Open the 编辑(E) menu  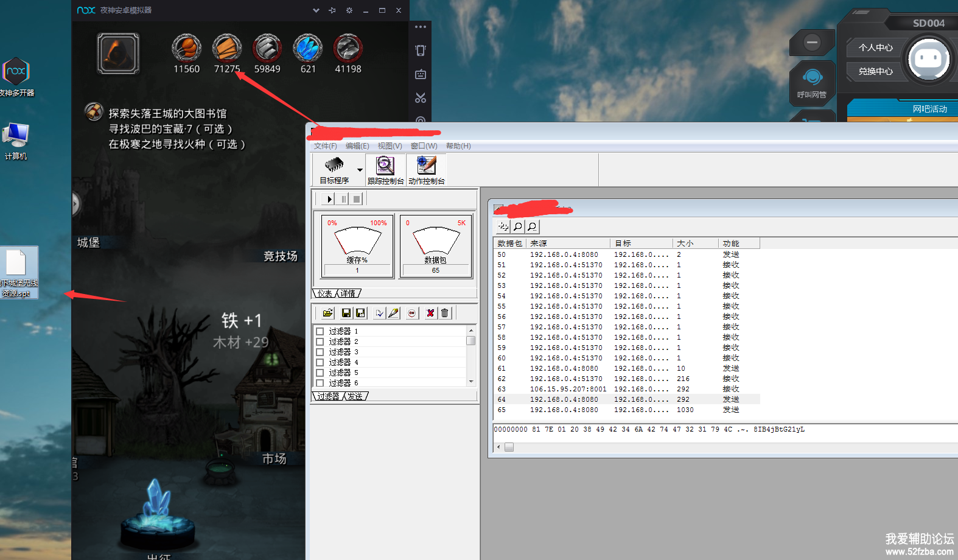pos(357,146)
